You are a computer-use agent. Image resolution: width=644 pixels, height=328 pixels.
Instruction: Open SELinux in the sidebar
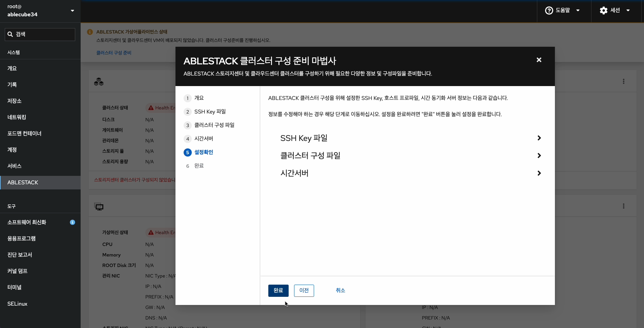[40, 304]
